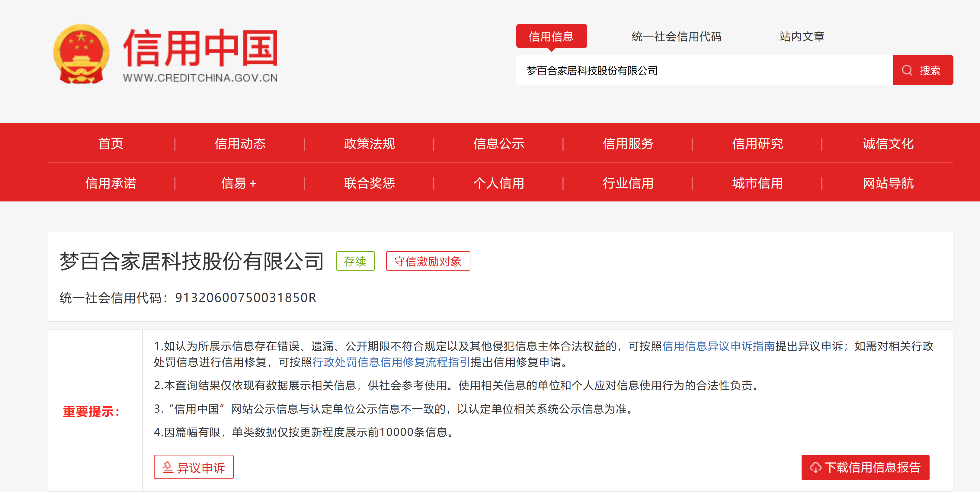Click the red 搜索 button
Image resolution: width=980 pixels, height=492 pixels.
click(923, 70)
